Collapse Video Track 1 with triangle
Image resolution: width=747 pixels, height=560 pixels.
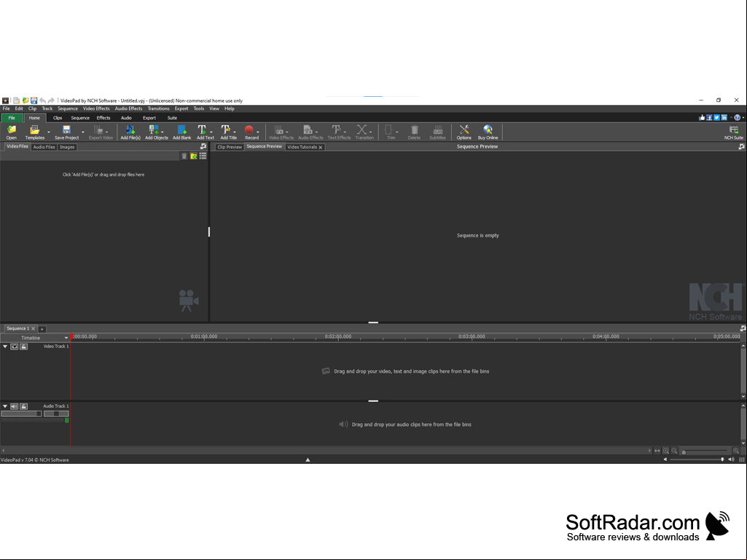click(5, 347)
